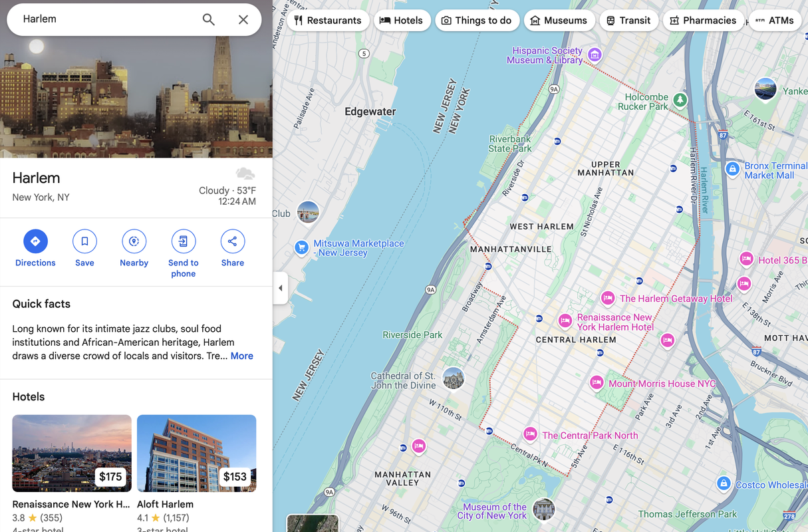Screen dimensions: 808x532
Task: Click Hotel 365 pin on map
Action: coord(746,259)
